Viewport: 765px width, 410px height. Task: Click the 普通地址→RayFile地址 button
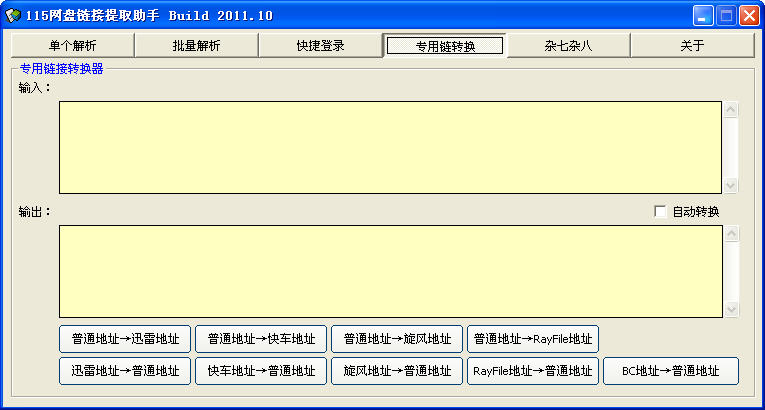(533, 339)
